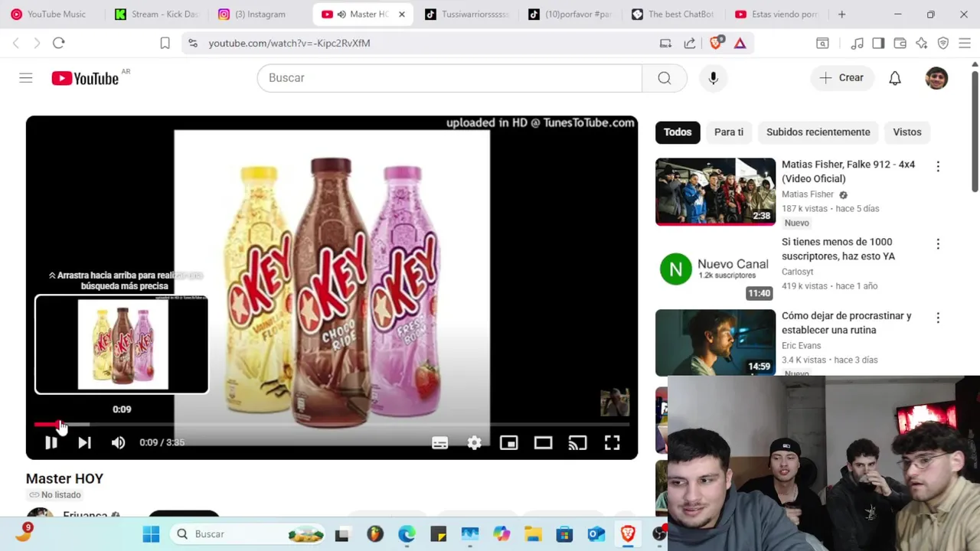Click the seek preview thumbnail
The width and height of the screenshot is (980, 551).
pyautogui.click(x=122, y=344)
